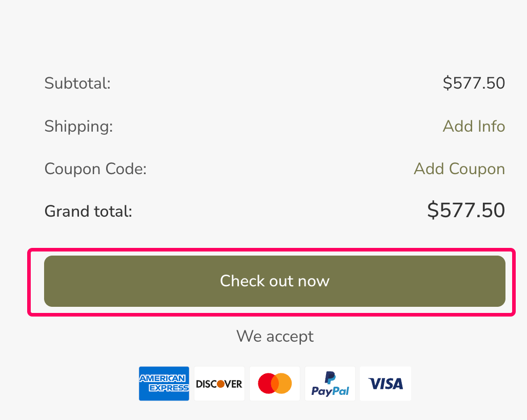Pick Discover as your payment method

[x=219, y=384]
